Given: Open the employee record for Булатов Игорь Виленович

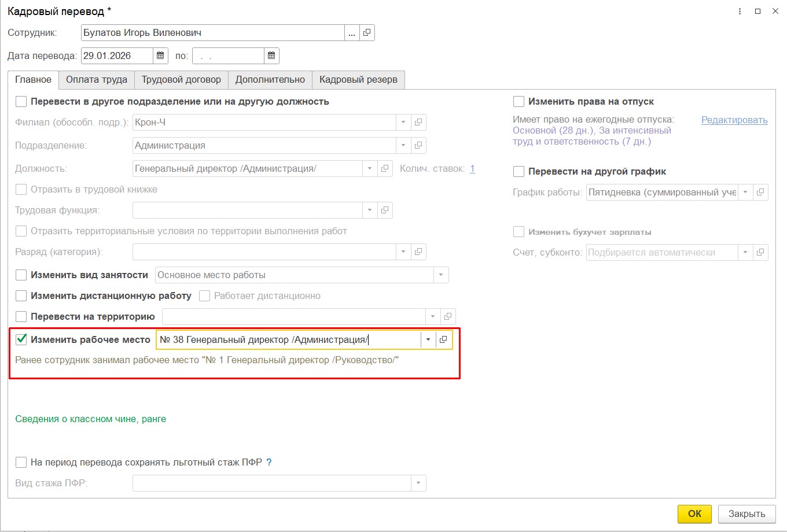Looking at the screenshot, I should (367, 33).
